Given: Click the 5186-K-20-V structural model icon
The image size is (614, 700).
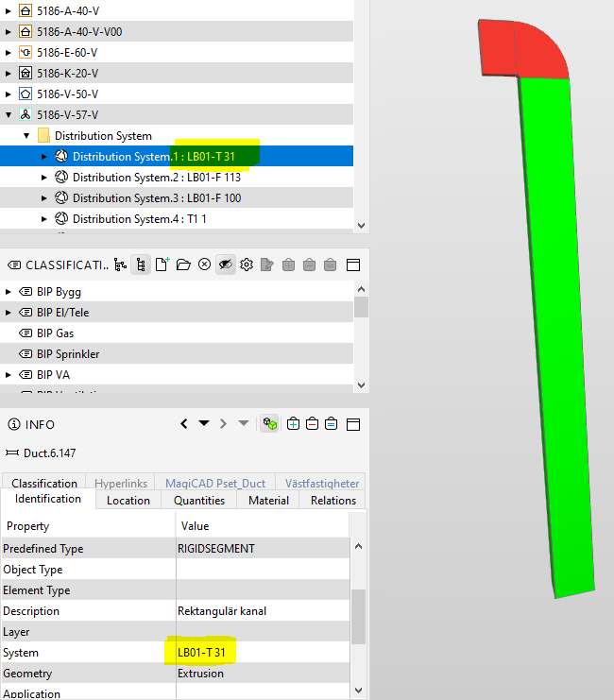Looking at the screenshot, I should (x=26, y=74).
